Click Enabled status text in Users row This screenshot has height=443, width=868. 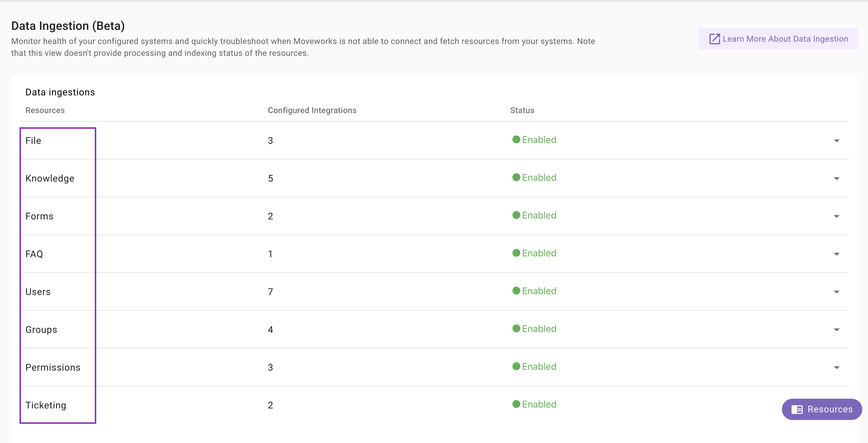tap(539, 291)
